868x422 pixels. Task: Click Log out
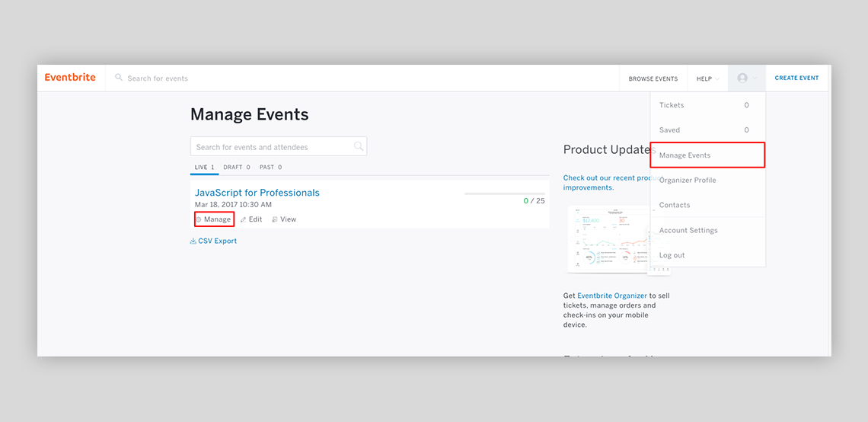click(x=708, y=255)
